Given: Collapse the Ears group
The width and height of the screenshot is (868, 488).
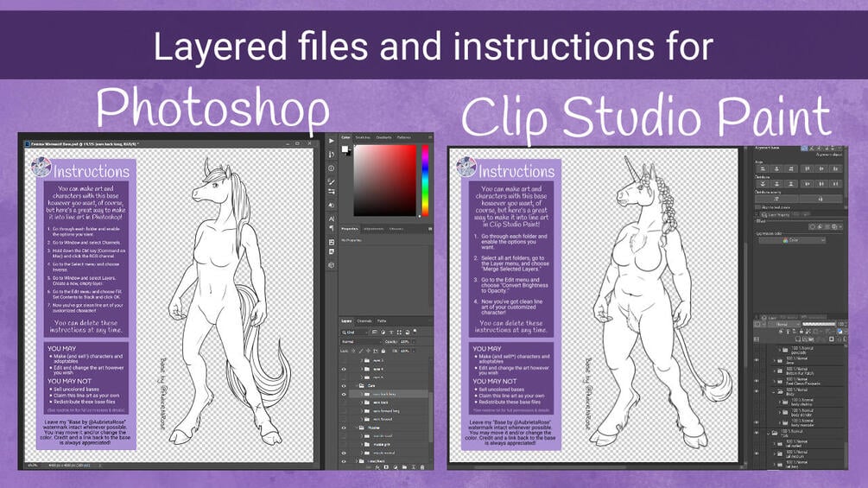Looking at the screenshot, I should pyautogui.click(x=357, y=385).
